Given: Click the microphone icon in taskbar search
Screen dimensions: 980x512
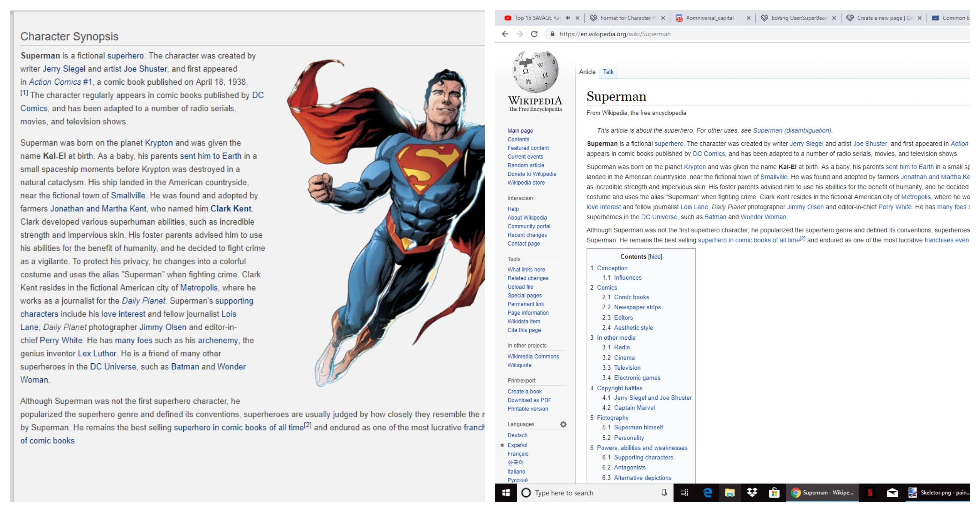Looking at the screenshot, I should click(x=664, y=492).
